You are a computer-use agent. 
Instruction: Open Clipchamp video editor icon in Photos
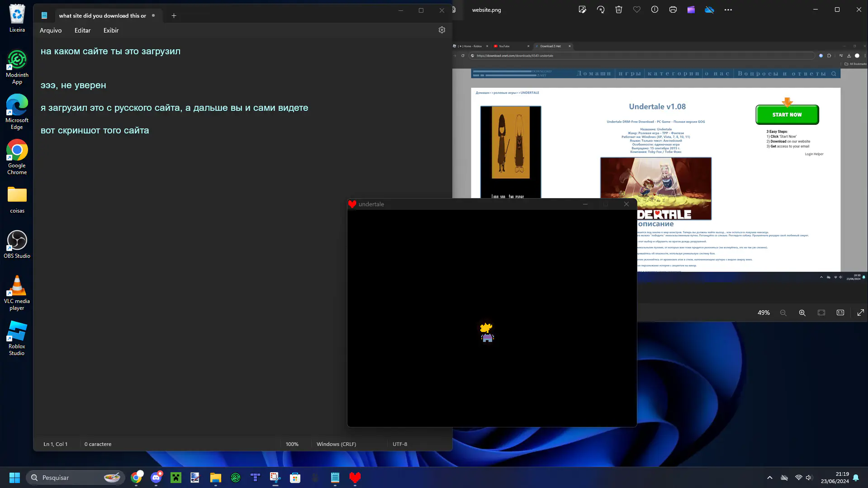tap(691, 9)
